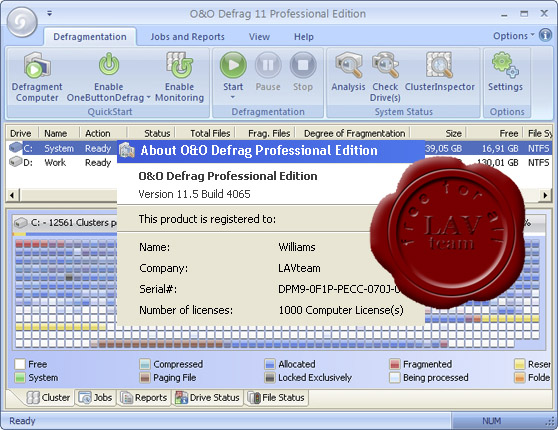Click the Being processed legend swatch

pos(395,377)
